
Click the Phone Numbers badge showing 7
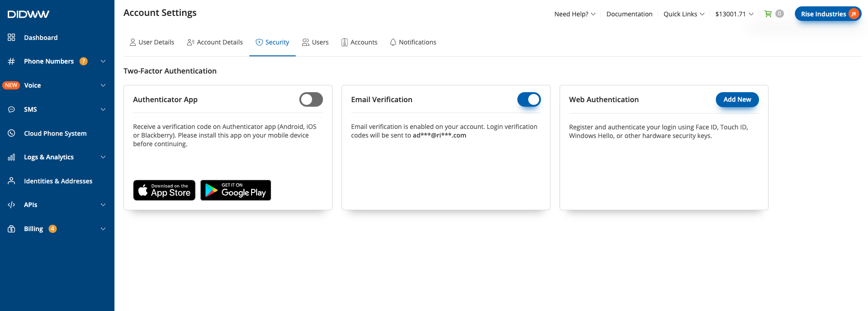click(84, 61)
